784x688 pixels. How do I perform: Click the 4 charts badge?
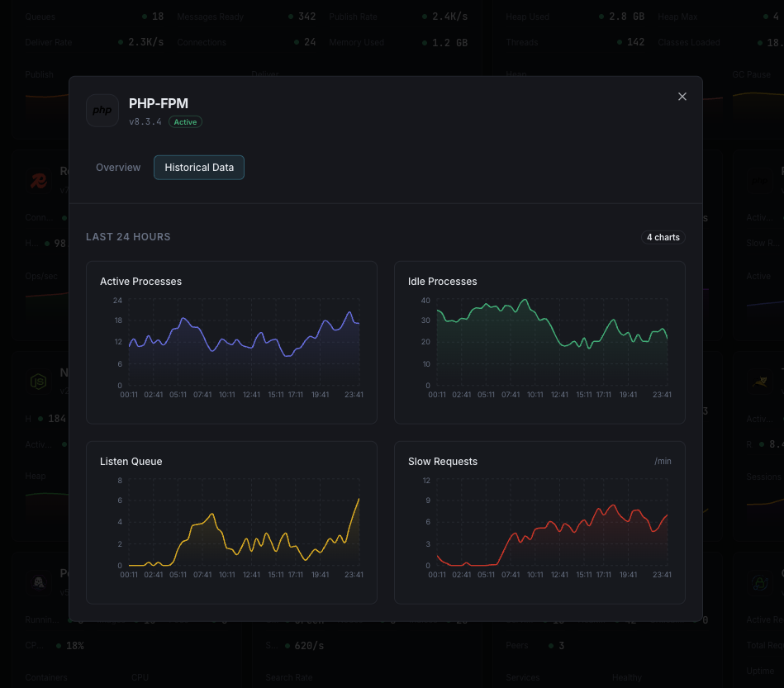coord(663,237)
